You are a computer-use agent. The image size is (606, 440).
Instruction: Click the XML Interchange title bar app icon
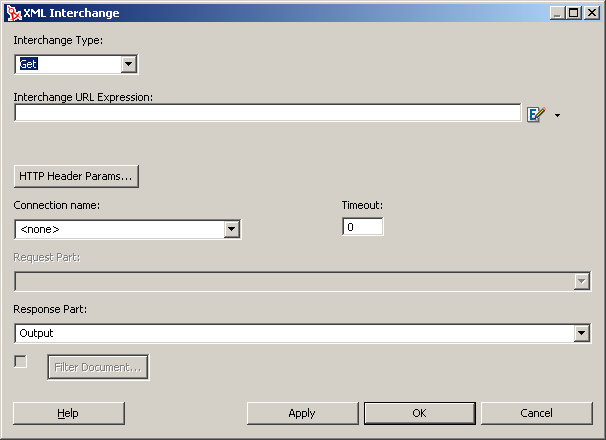point(14,13)
